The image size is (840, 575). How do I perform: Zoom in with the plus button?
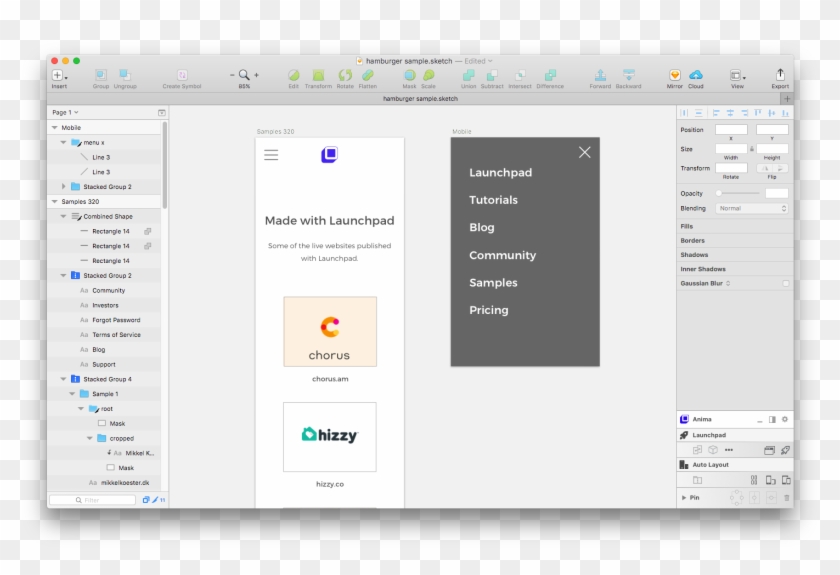256,75
